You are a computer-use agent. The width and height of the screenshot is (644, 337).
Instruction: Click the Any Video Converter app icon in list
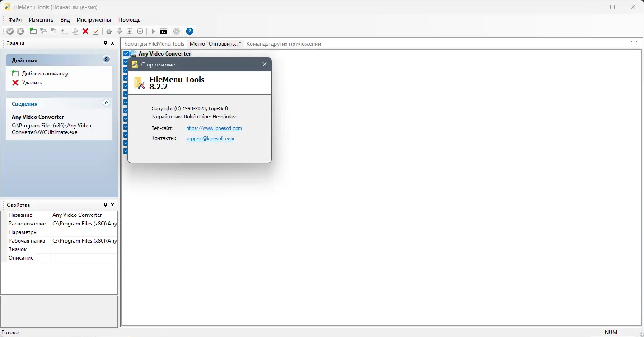pyautogui.click(x=134, y=54)
